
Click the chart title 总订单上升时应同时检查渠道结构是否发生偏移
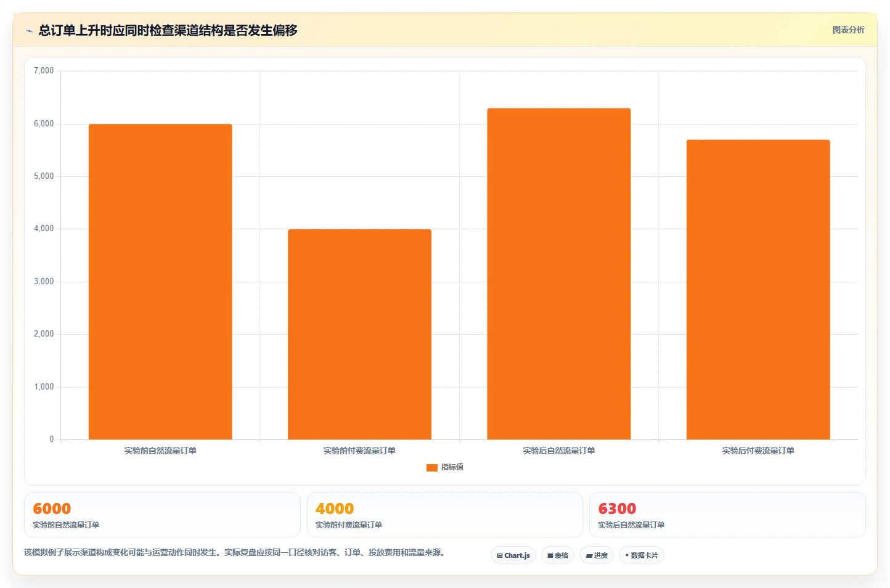click(x=168, y=30)
